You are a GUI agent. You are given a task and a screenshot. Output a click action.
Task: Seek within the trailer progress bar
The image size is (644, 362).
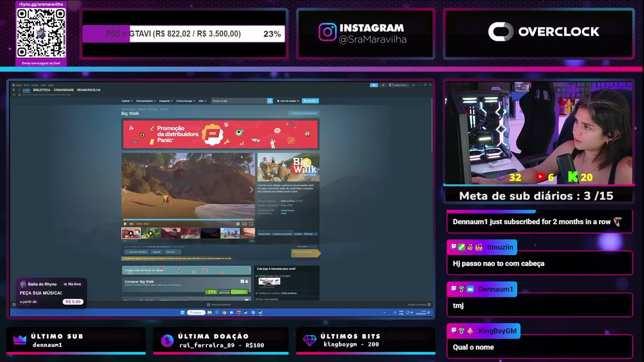188,220
